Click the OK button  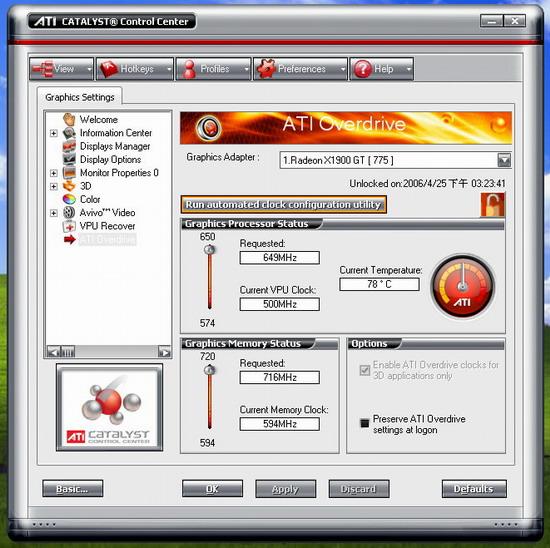(x=212, y=489)
